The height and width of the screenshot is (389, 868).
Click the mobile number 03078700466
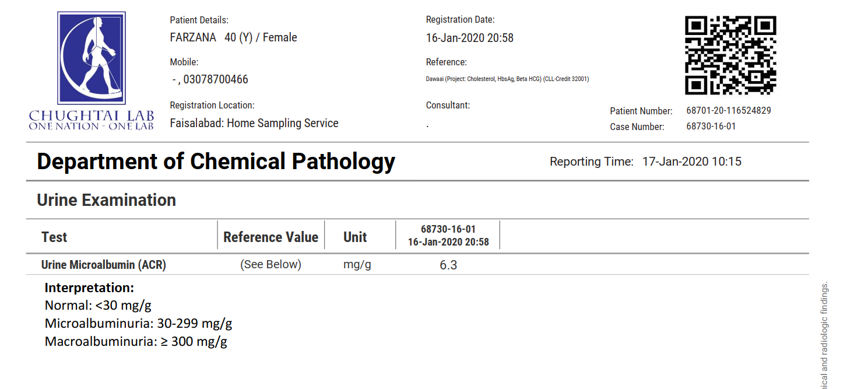(216, 79)
